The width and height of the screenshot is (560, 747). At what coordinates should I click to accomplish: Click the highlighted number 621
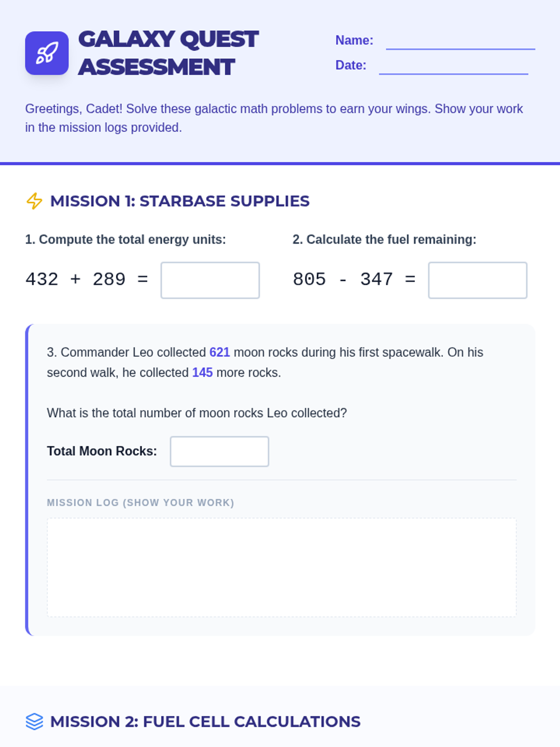coord(220,352)
